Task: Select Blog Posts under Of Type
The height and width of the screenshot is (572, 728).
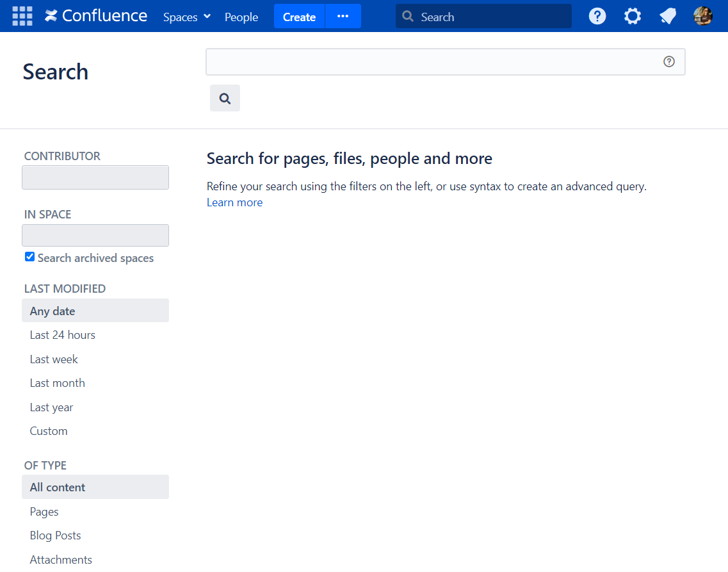Action: pos(55,535)
